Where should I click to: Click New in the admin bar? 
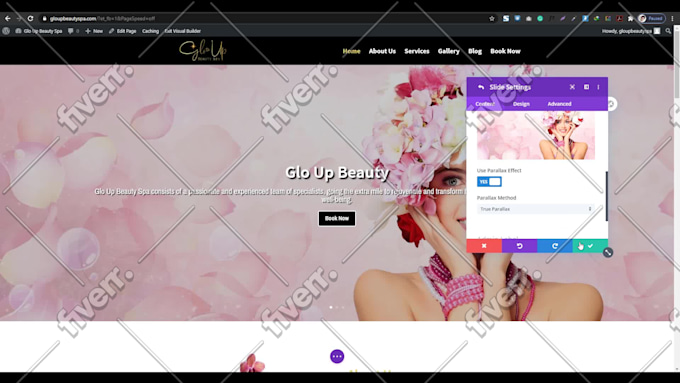coord(94,31)
